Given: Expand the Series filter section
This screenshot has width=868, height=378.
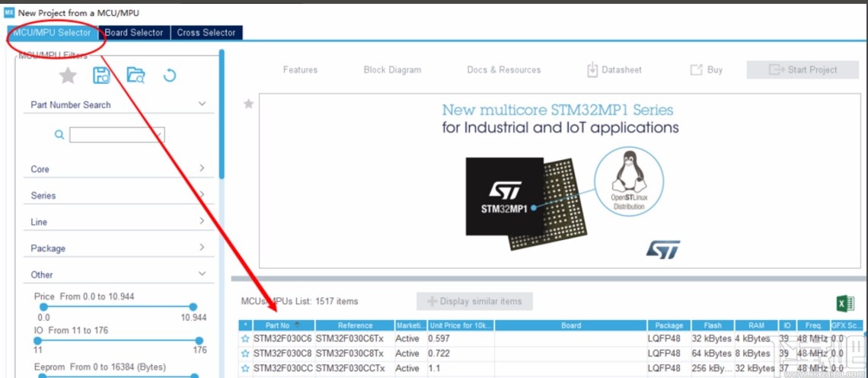Looking at the screenshot, I should tap(202, 194).
